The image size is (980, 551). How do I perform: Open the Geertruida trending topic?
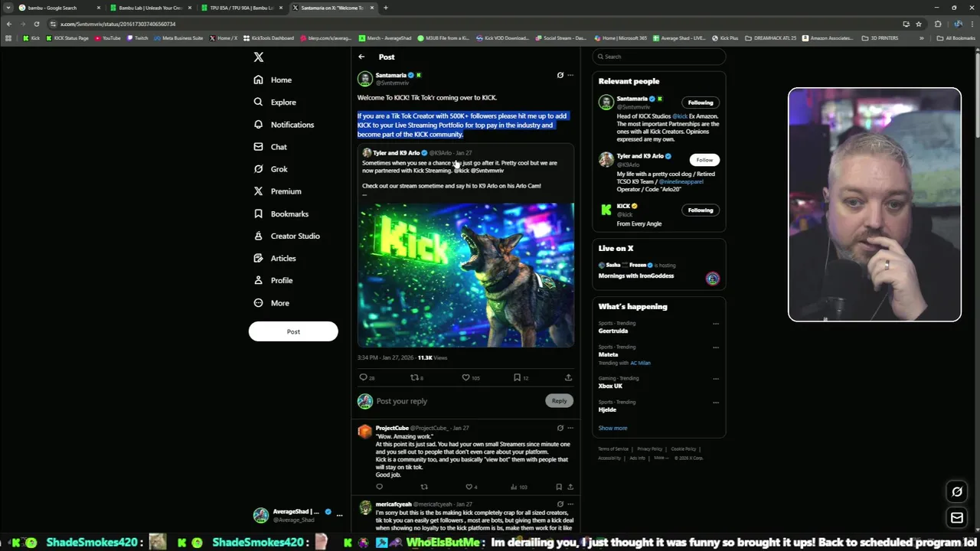tap(613, 331)
